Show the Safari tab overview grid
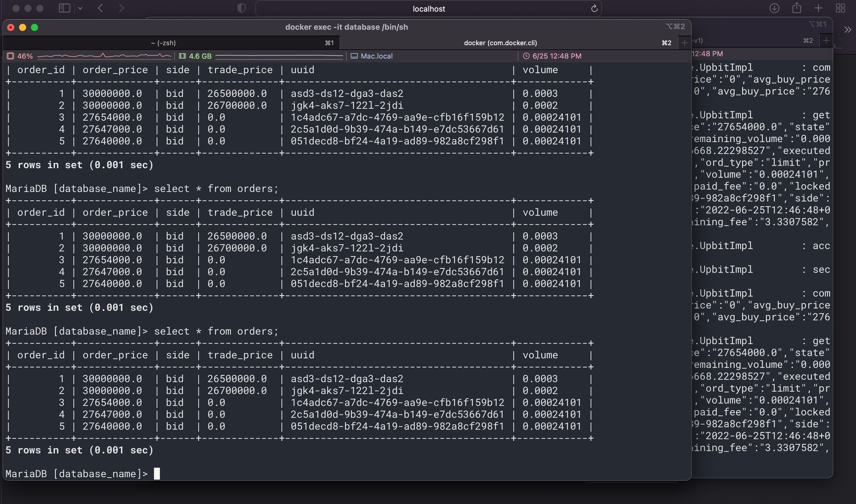Image resolution: width=856 pixels, height=504 pixels. 840,8
